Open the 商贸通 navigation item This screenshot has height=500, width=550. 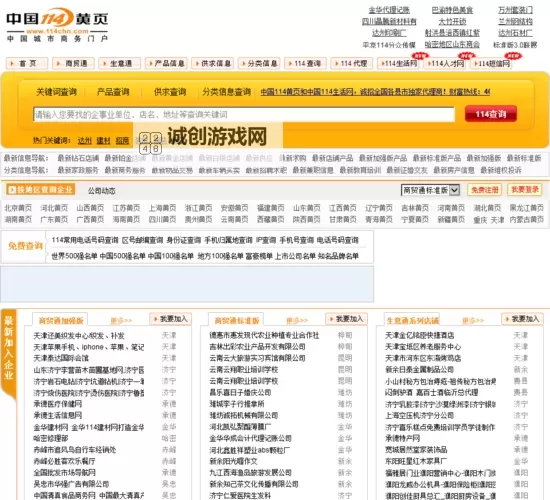pyautogui.click(x=73, y=64)
